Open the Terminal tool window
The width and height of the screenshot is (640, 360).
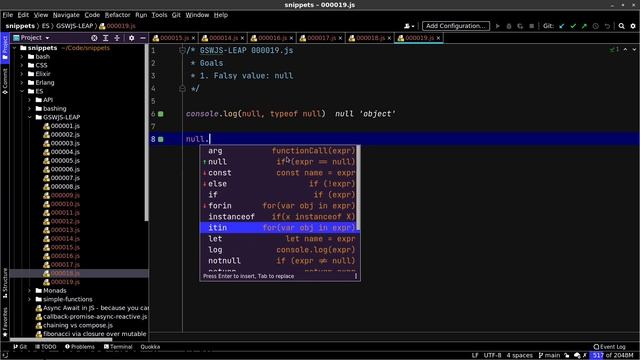point(118,347)
